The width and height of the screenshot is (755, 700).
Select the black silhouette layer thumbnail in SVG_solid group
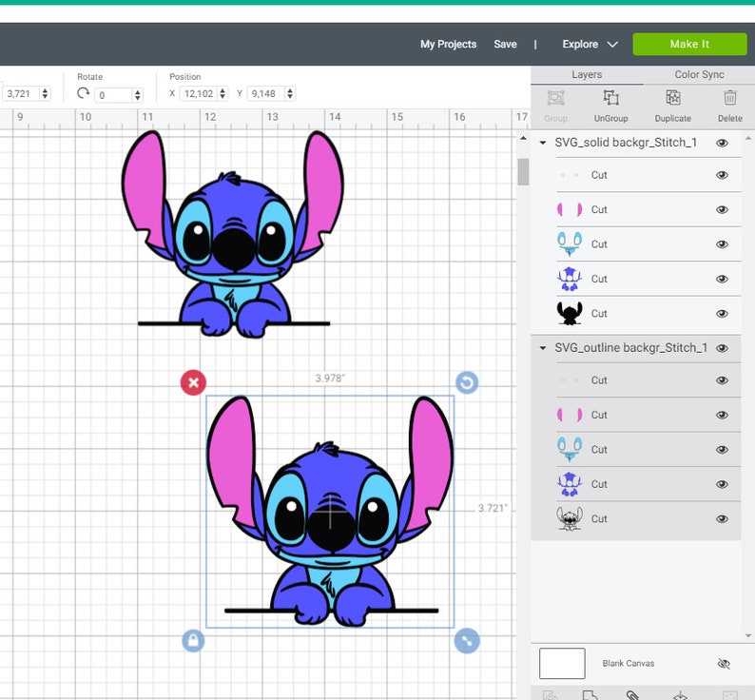[570, 314]
